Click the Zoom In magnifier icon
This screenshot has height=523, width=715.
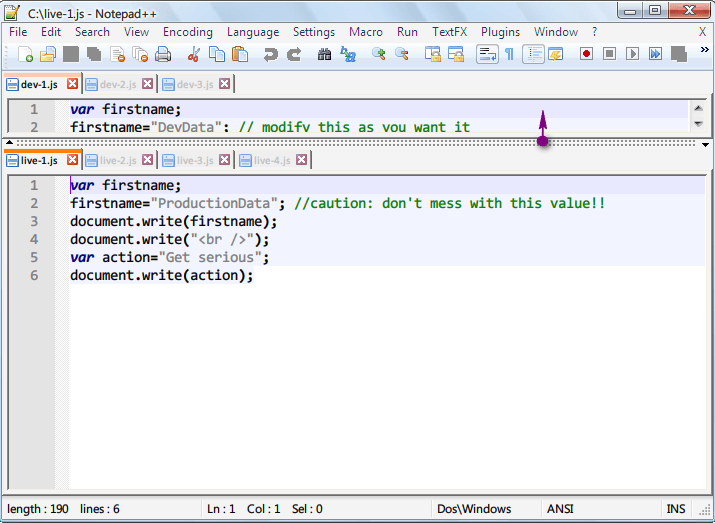[379, 54]
